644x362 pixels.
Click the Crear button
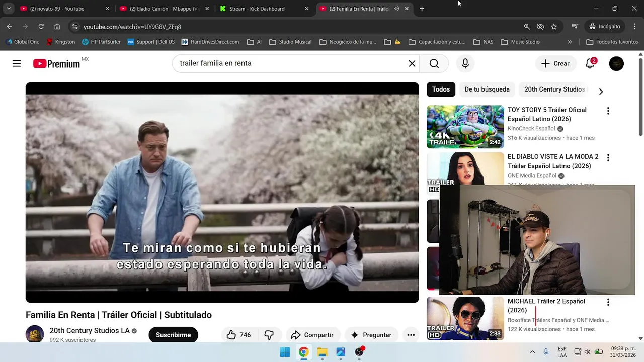[555, 63]
